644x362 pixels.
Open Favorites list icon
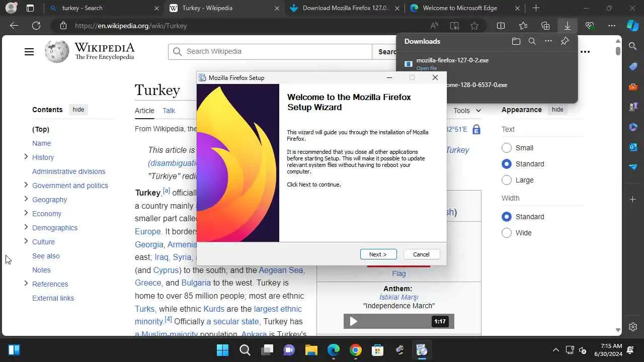(523, 26)
